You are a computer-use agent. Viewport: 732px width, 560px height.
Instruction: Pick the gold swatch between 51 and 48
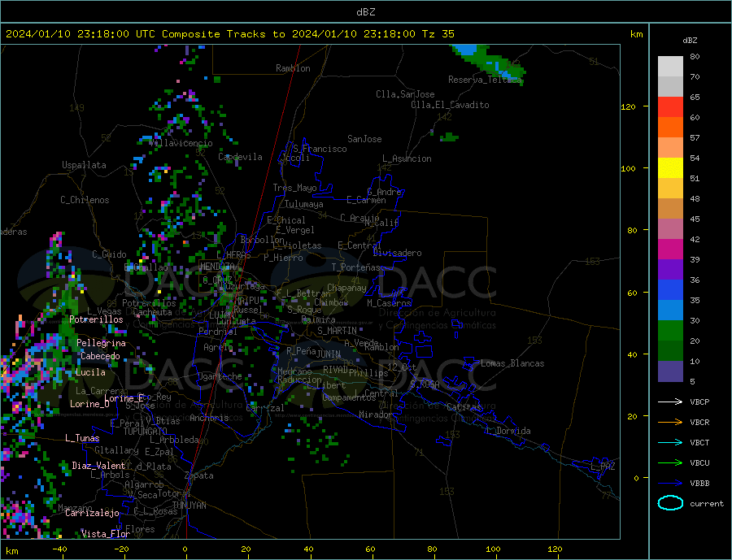[670, 188]
